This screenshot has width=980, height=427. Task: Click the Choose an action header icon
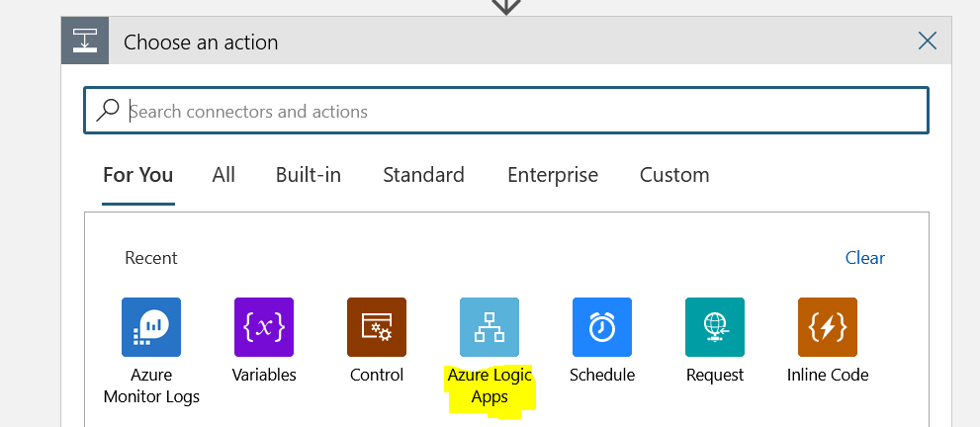[x=85, y=41]
